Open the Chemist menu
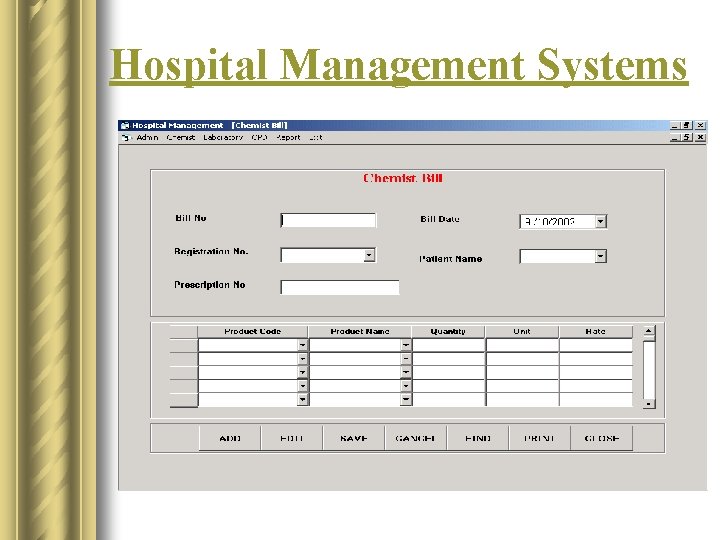Viewport: 720px width, 540px height. tap(181, 137)
